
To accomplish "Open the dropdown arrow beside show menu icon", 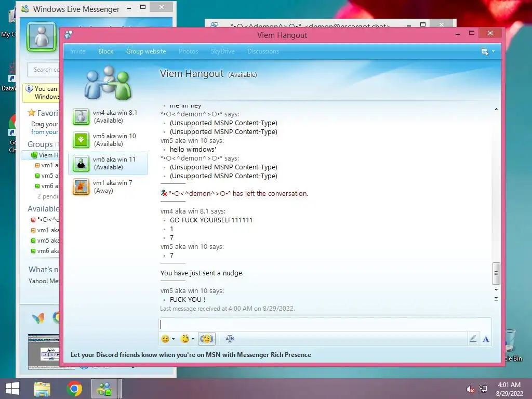I will tap(494, 51).
